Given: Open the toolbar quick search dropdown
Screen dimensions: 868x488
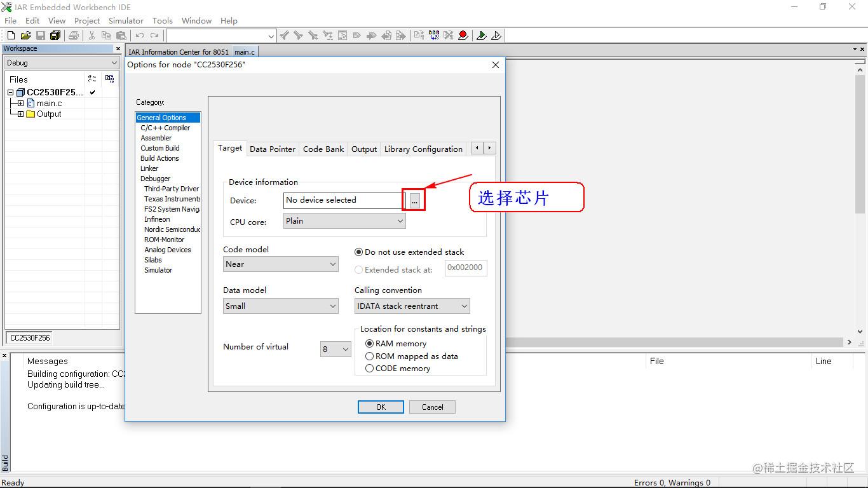Looking at the screenshot, I should pos(271,36).
